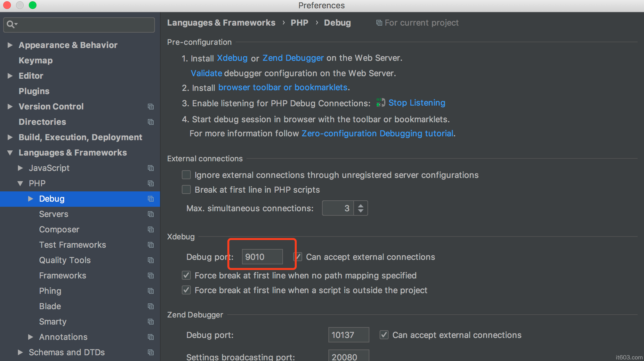Image resolution: width=644 pixels, height=361 pixels.
Task: Click project-level icon beside Quality Tools
Action: pos(151,260)
